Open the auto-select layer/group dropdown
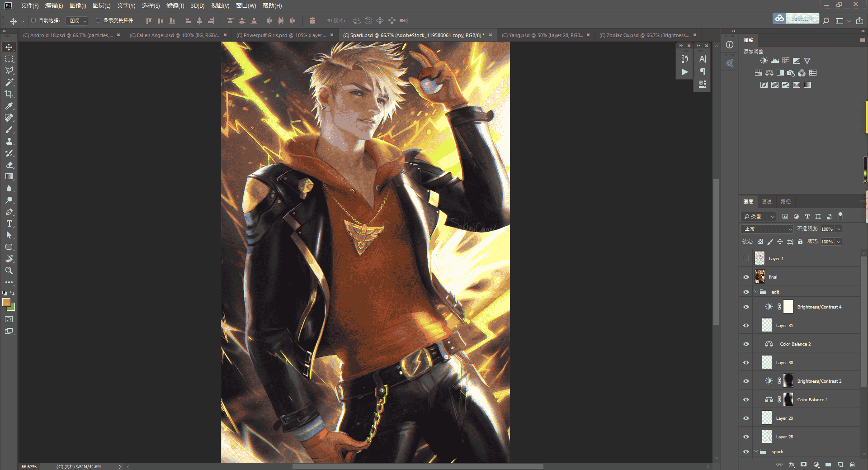 click(77, 21)
